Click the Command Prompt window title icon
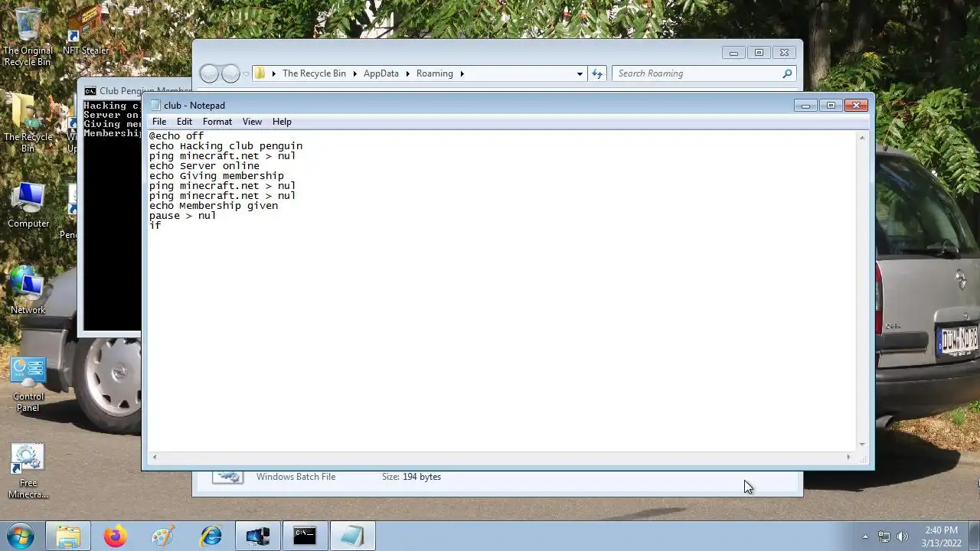The width and height of the screenshot is (980, 551). click(90, 91)
